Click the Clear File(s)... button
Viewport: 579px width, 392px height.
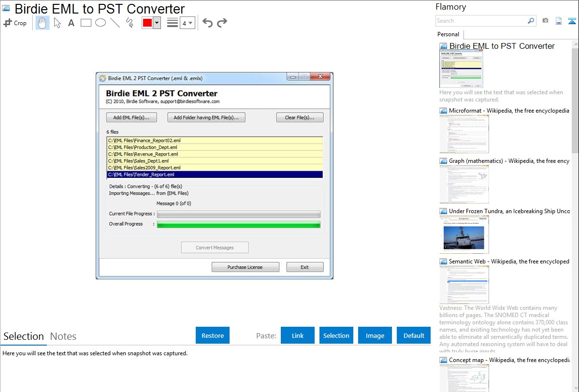point(300,117)
